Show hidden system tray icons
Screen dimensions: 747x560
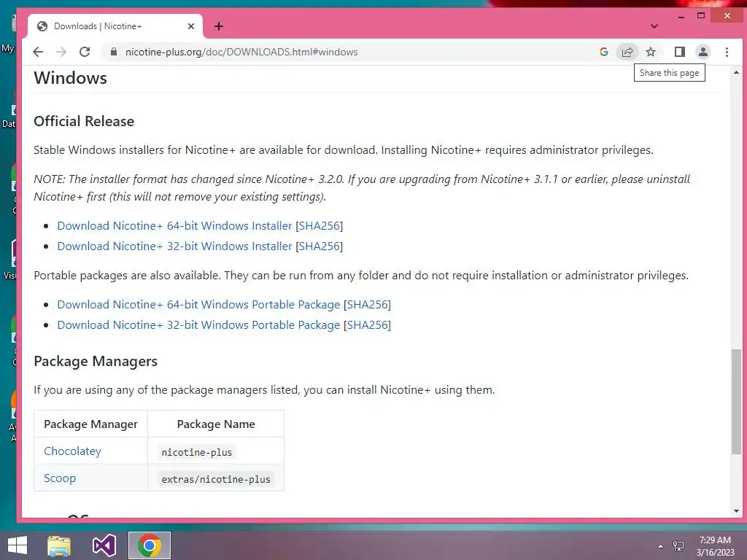tap(660, 546)
